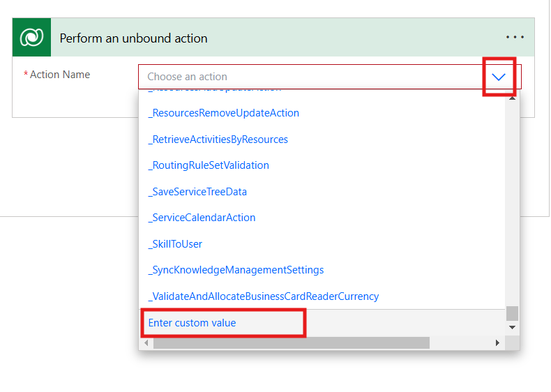Choose _RetrieveActivitiesByResources option
This screenshot has height=392, width=551.
point(218,140)
